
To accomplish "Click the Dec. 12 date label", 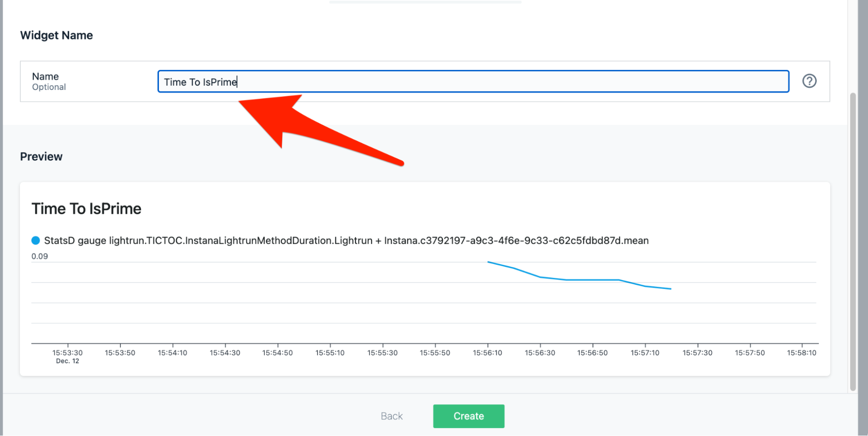I will [x=67, y=361].
